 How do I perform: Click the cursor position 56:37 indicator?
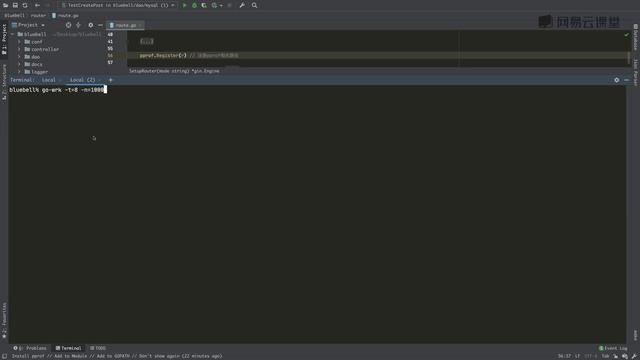tap(564, 356)
